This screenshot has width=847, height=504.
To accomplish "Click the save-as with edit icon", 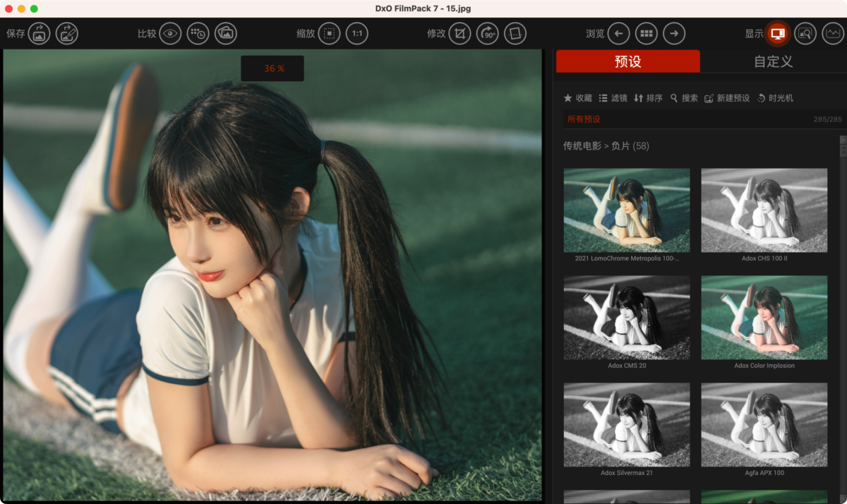I will (67, 33).
